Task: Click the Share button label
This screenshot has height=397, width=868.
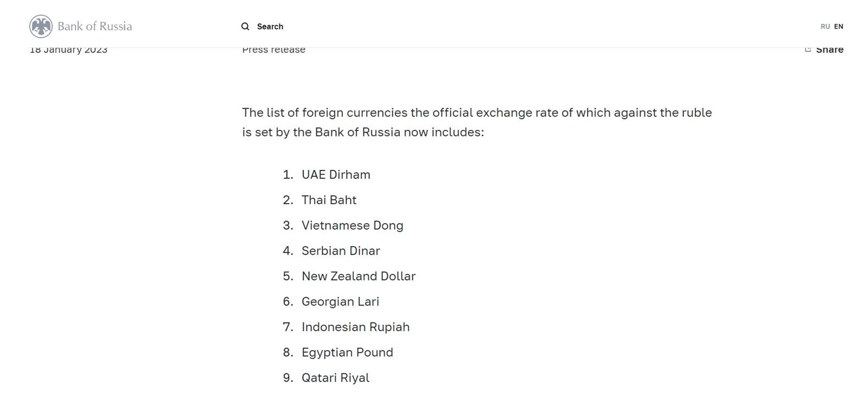Action: click(x=829, y=50)
